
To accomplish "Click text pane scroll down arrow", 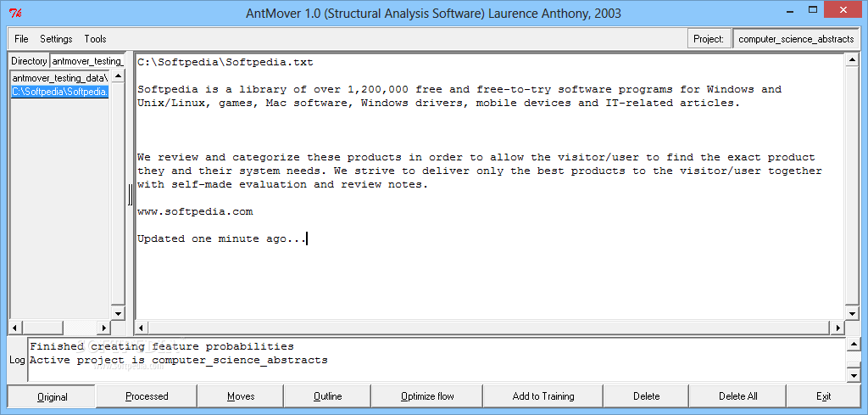I will [x=852, y=313].
